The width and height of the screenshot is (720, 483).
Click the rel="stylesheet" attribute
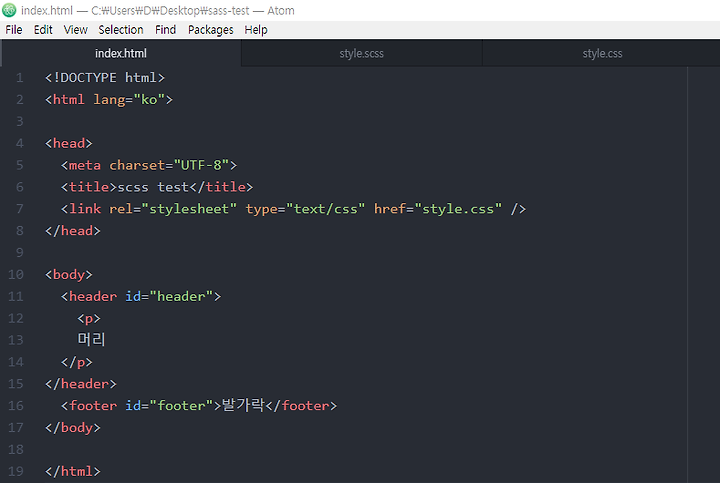[x=173, y=209]
